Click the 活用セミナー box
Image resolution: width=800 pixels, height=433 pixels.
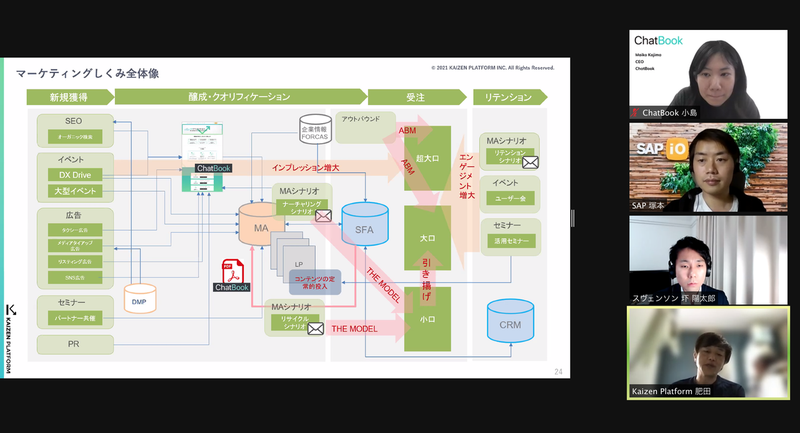511,241
